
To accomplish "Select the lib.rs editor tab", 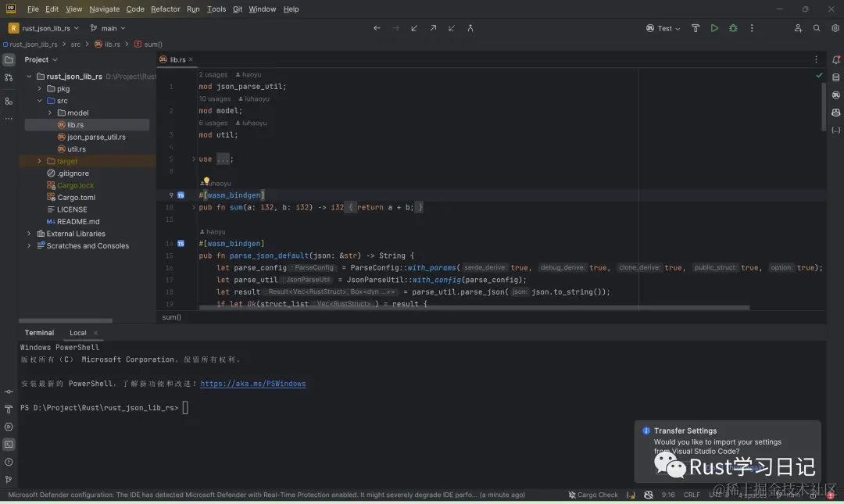I will tap(177, 59).
